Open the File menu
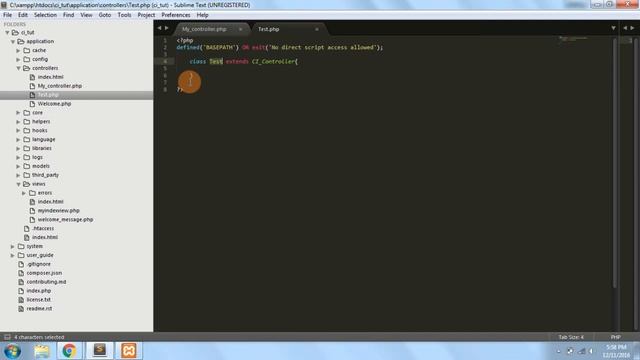 (7, 15)
